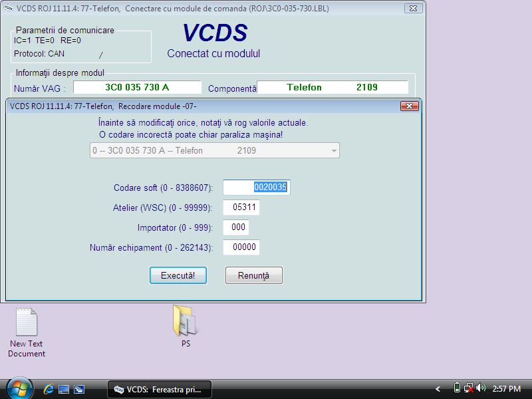532x399 pixels.
Task: Click into the Importator value field
Action: click(x=236, y=227)
